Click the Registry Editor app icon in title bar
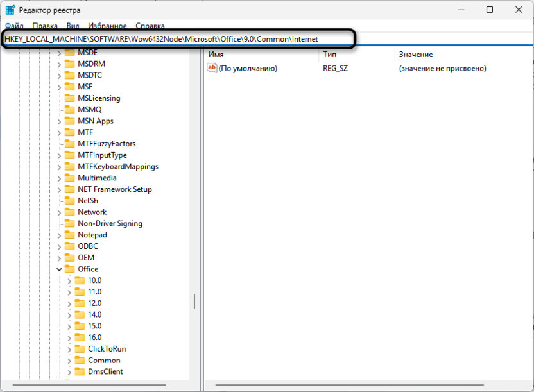Screen dimensions: 534x392 10,10
